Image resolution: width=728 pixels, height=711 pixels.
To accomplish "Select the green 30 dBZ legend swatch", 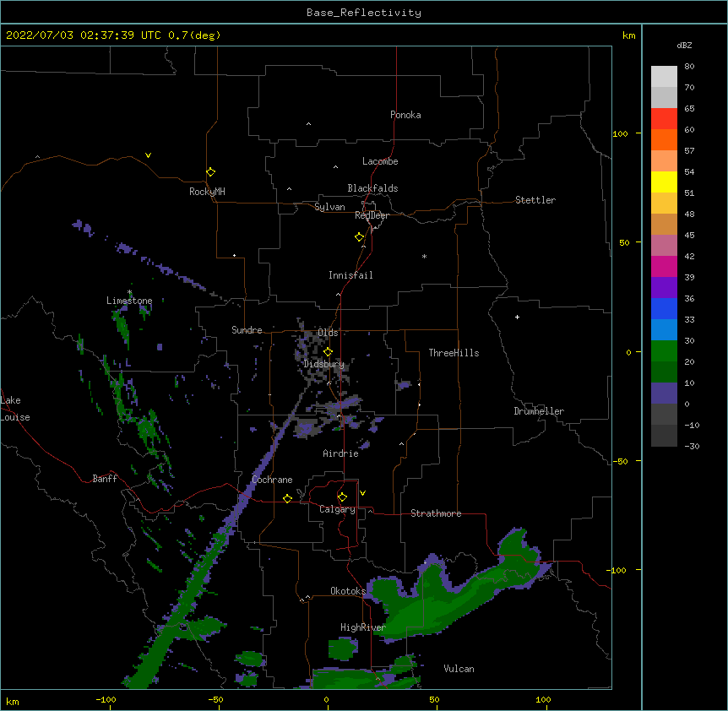I will pos(664,351).
